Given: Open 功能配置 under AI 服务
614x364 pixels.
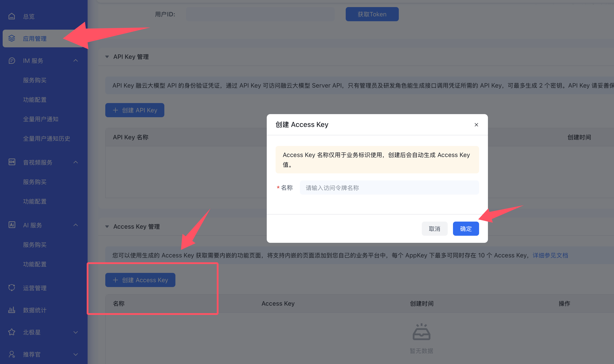Looking at the screenshot, I should pos(35,264).
